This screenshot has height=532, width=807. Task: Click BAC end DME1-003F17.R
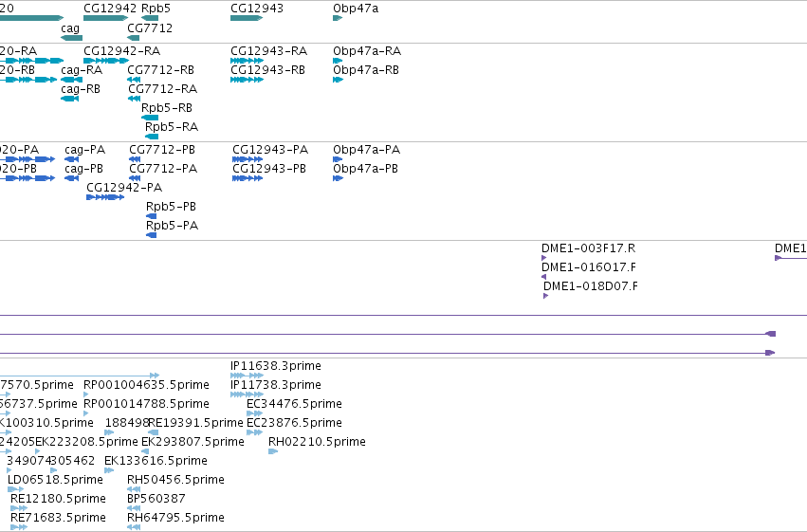[588, 248]
